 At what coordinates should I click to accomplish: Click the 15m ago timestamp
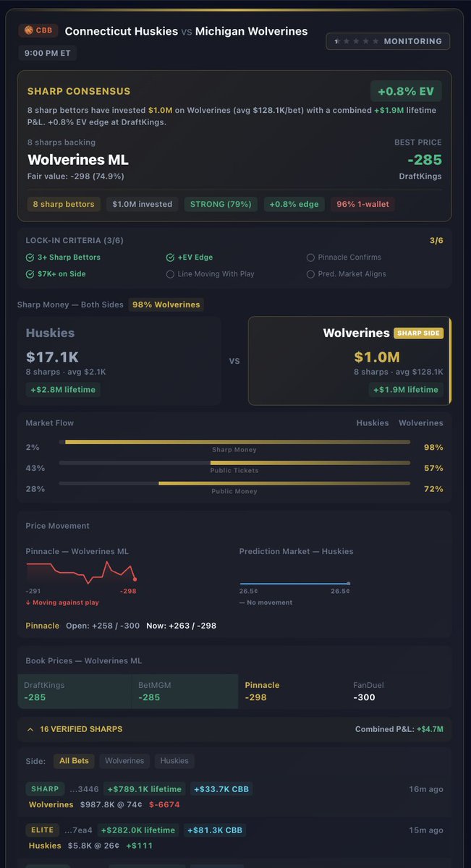click(427, 830)
